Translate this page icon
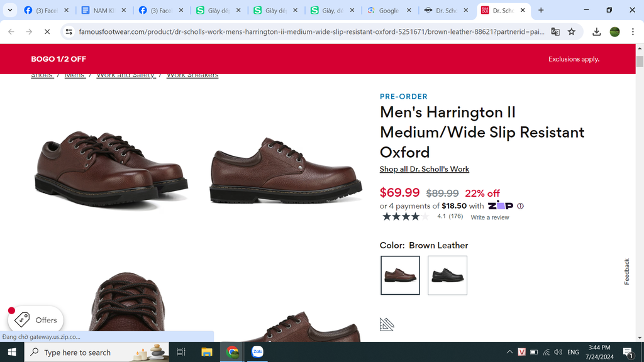Image resolution: width=644 pixels, height=362 pixels. click(x=555, y=31)
